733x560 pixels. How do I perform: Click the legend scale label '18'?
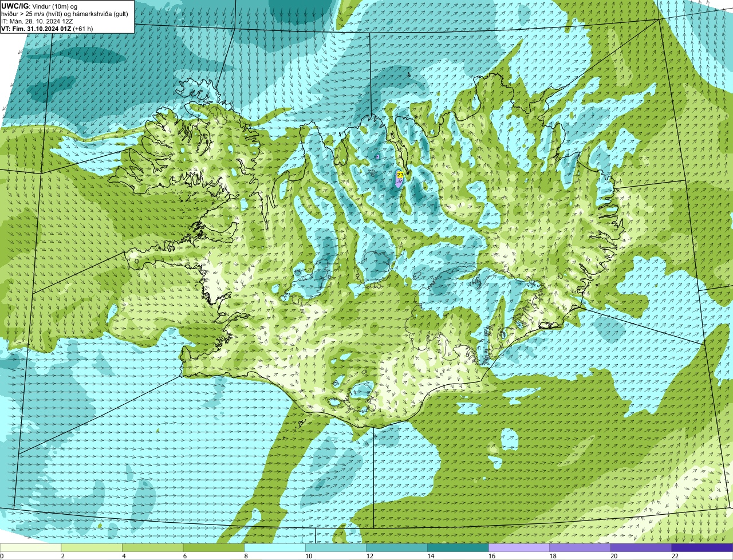(x=553, y=556)
